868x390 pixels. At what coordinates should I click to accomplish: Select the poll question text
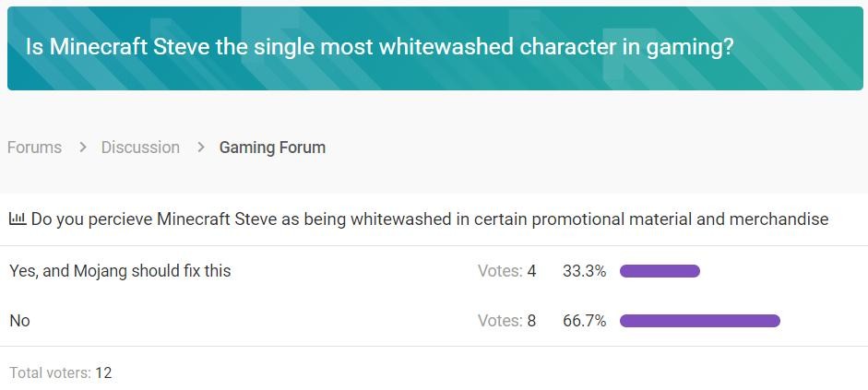tap(429, 219)
